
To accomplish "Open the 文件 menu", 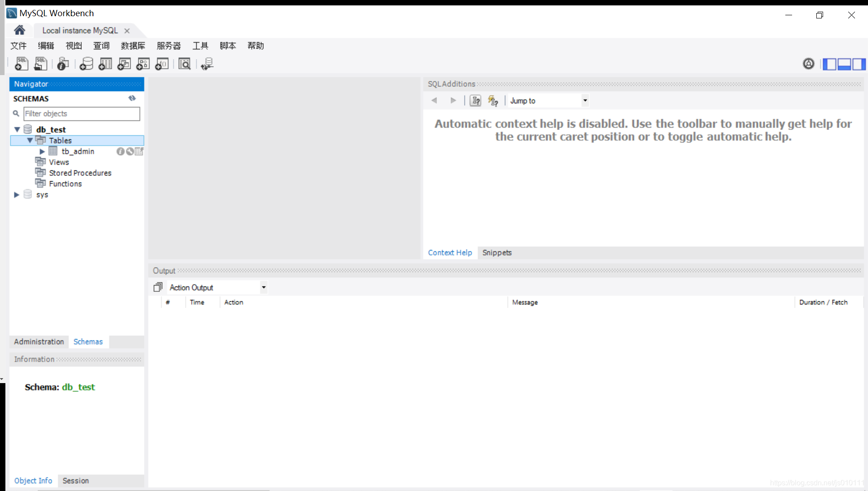I will (x=18, y=45).
